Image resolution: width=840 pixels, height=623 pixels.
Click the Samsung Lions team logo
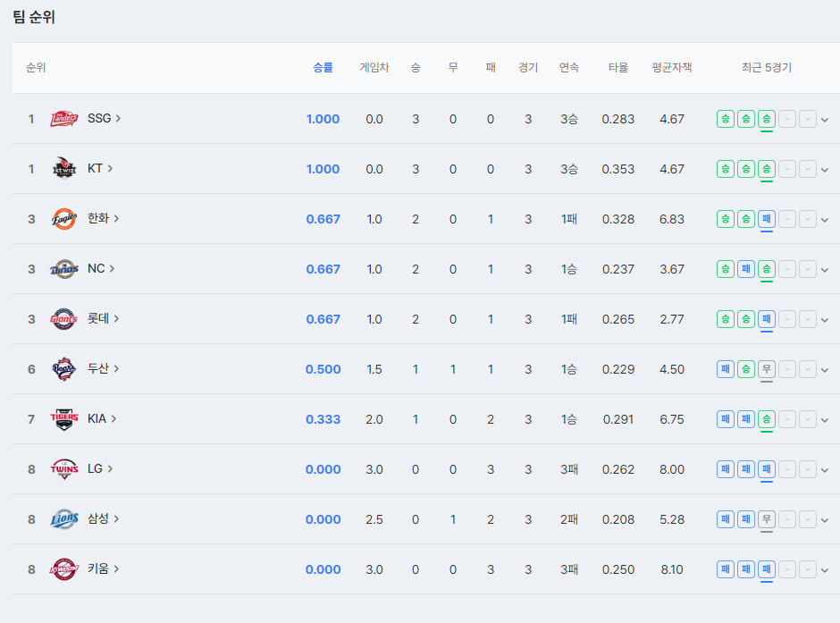(x=64, y=519)
